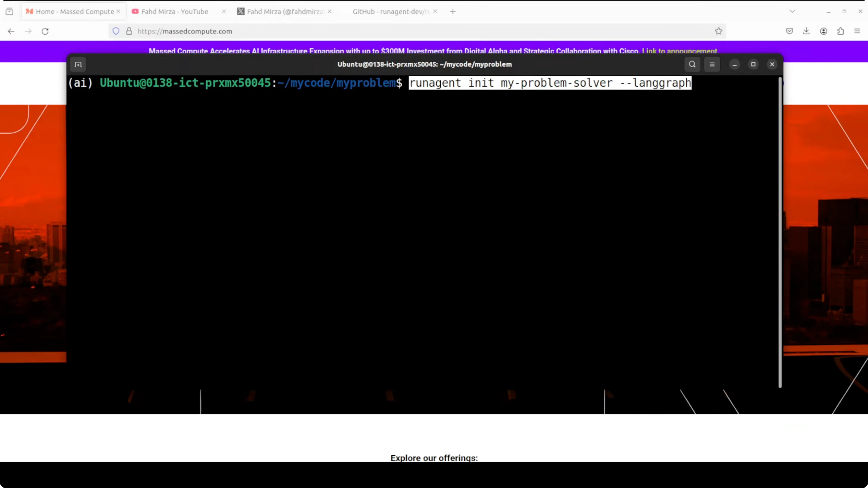Switch to GitHub runagent-dev tab
The height and width of the screenshot is (488, 868).
coord(391,12)
